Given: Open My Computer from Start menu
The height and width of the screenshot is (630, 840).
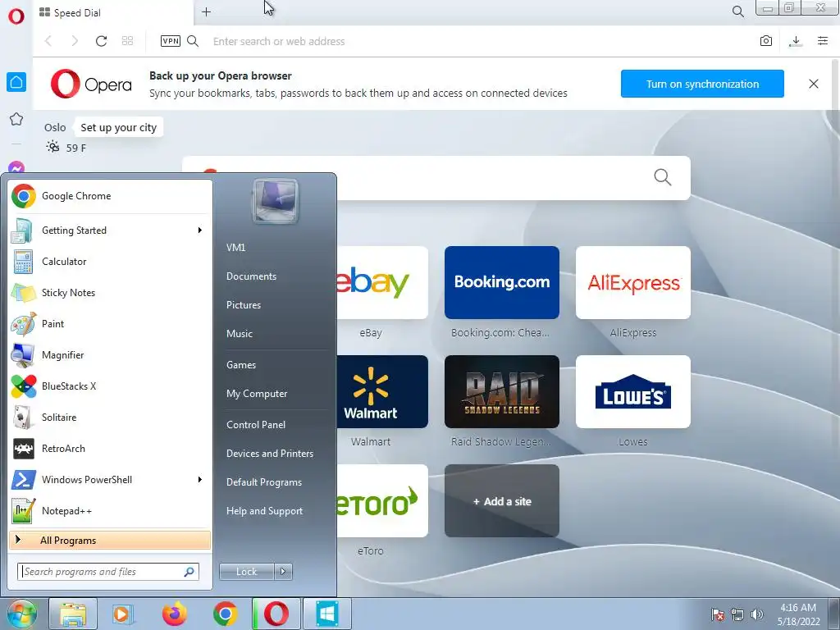Looking at the screenshot, I should pyautogui.click(x=257, y=393).
